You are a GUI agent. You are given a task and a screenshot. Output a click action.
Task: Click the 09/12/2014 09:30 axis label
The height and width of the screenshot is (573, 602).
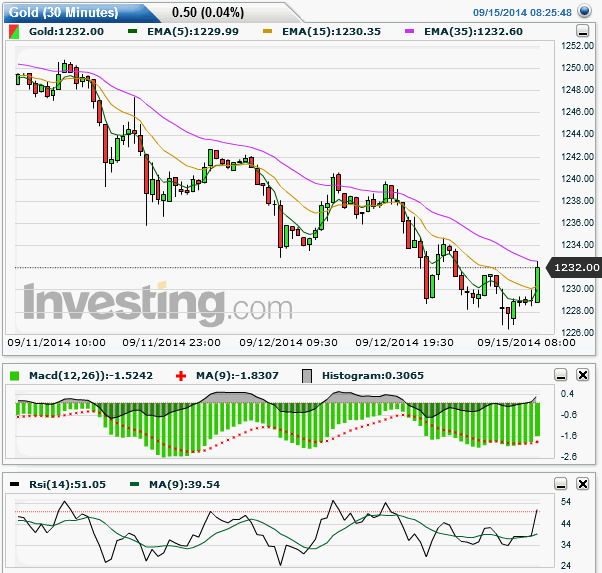(x=288, y=343)
